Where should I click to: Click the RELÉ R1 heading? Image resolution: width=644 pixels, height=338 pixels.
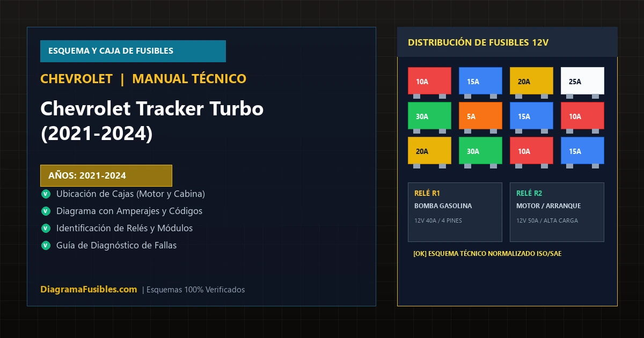tap(427, 193)
